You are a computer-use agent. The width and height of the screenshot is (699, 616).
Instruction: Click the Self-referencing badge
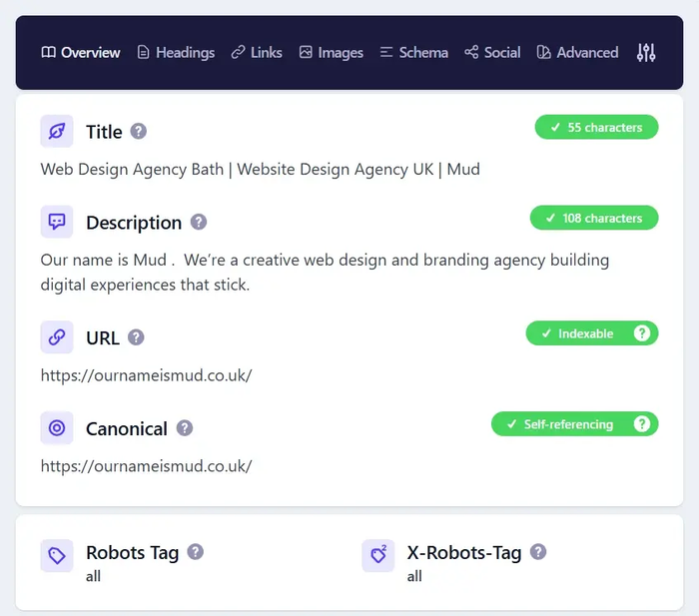tap(566, 424)
